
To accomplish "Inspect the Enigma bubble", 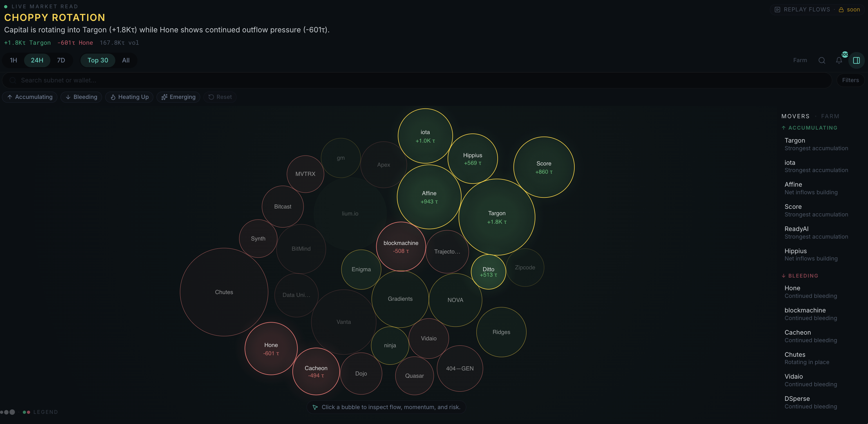I will point(361,269).
